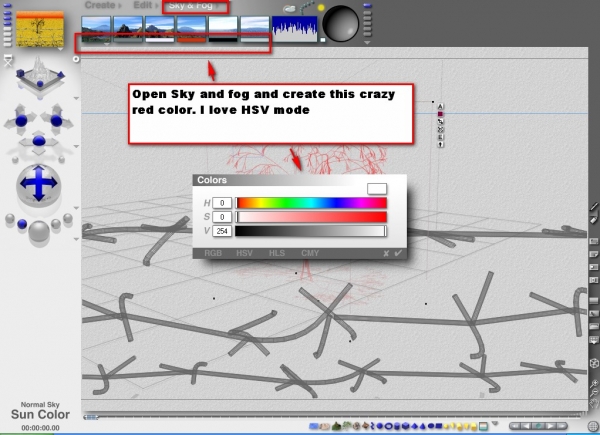Click the blue-arrow camera trackball
This screenshot has height=435, width=600.
click(39, 184)
